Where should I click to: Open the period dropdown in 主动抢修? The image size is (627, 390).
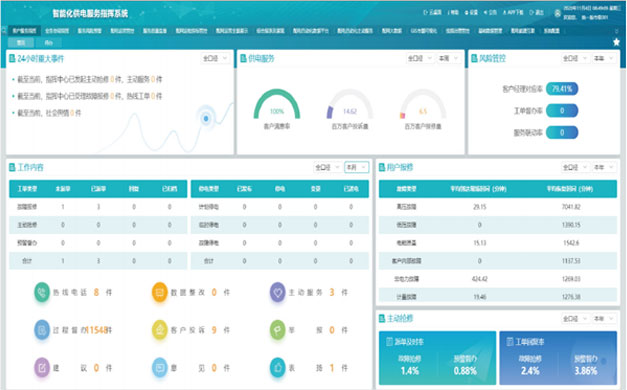pos(604,318)
